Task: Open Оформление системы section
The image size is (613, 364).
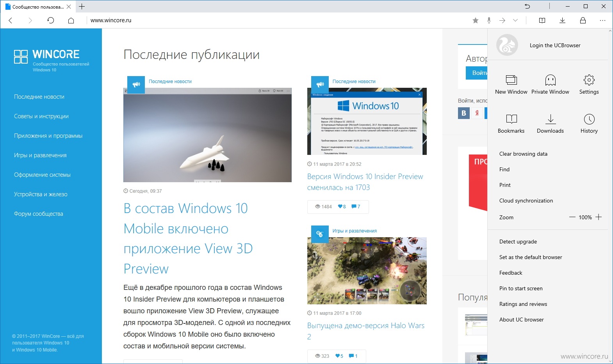Action: 42,175
